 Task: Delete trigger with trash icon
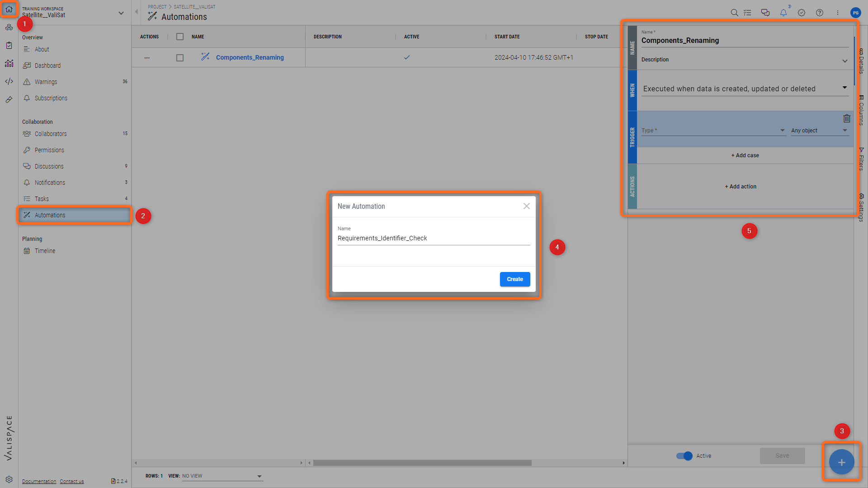tap(847, 118)
